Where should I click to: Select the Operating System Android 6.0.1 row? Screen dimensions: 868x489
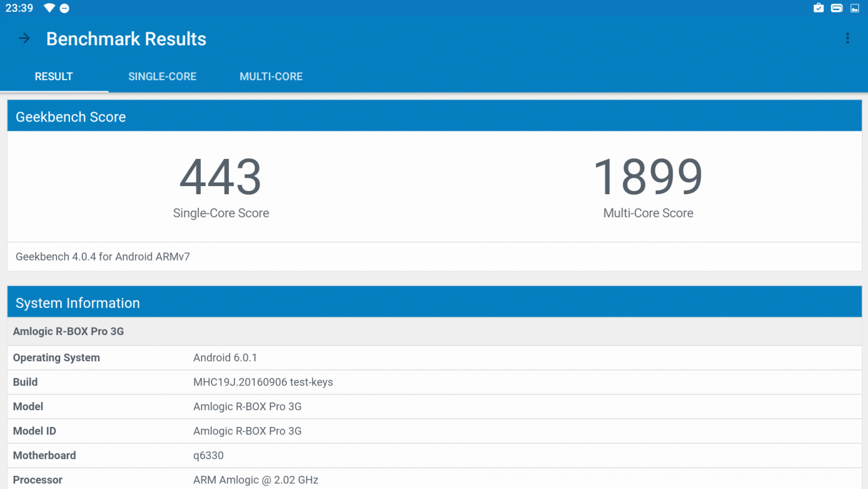[434, 357]
